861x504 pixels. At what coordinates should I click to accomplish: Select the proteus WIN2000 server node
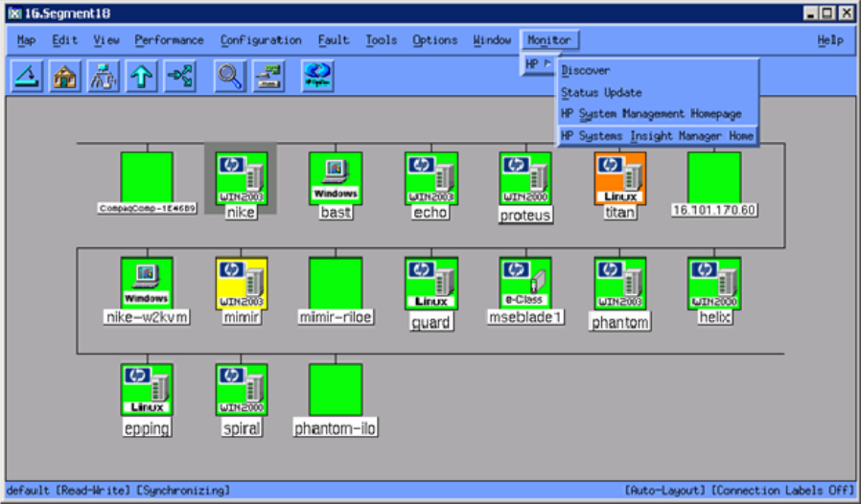(525, 178)
